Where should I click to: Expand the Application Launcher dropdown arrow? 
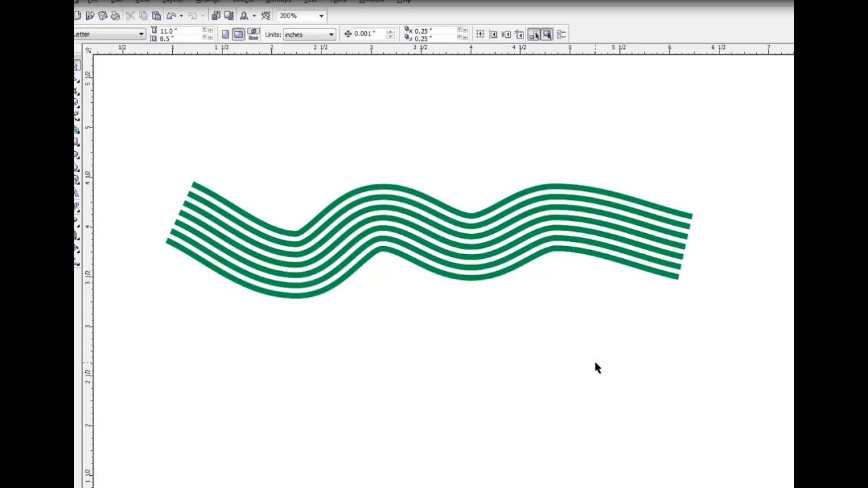coord(254,16)
